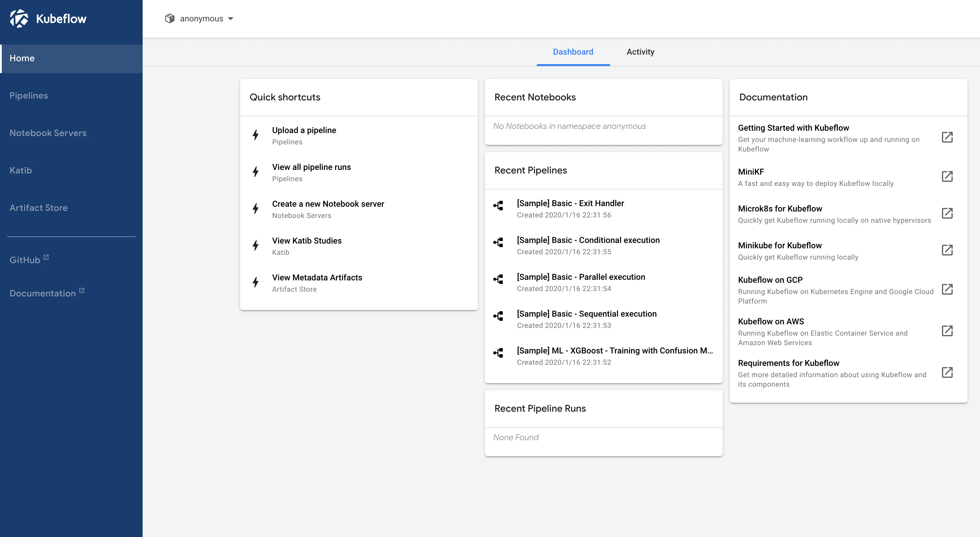This screenshot has height=537, width=980.
Task: Open external link icon for Getting Started with Kubeflow
Action: (947, 137)
